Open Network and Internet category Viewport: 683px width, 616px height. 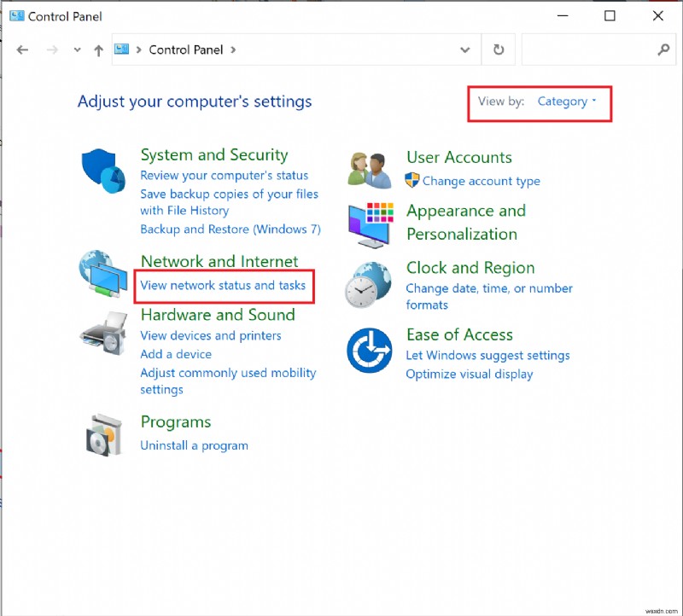click(219, 261)
